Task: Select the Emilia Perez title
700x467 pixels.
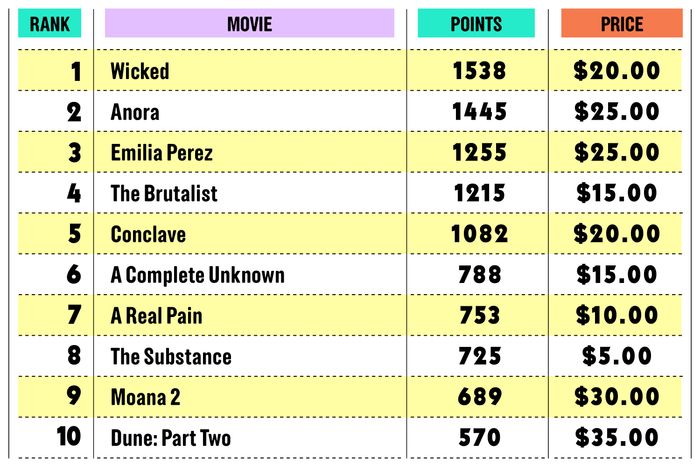Action: pos(162,153)
